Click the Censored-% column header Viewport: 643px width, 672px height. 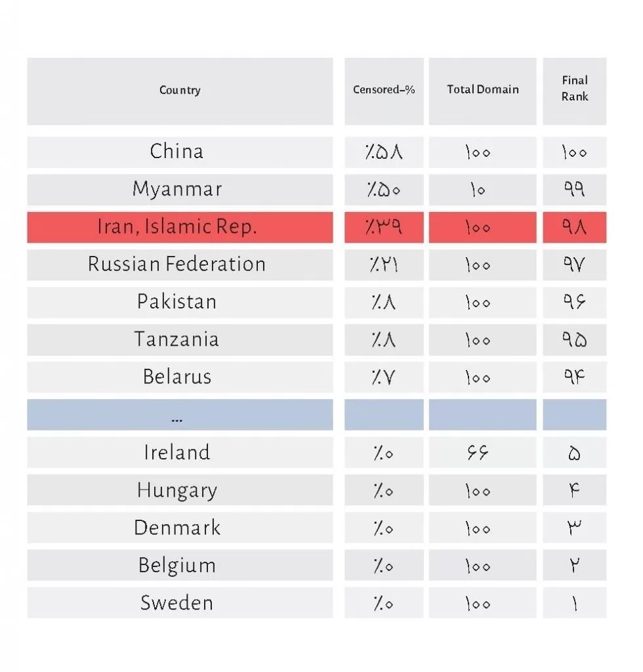pos(384,91)
